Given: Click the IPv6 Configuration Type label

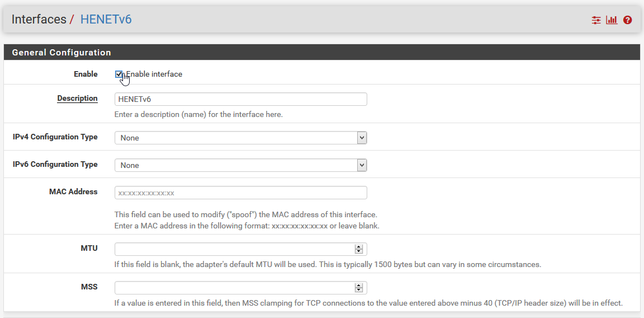Looking at the screenshot, I should (55, 165).
